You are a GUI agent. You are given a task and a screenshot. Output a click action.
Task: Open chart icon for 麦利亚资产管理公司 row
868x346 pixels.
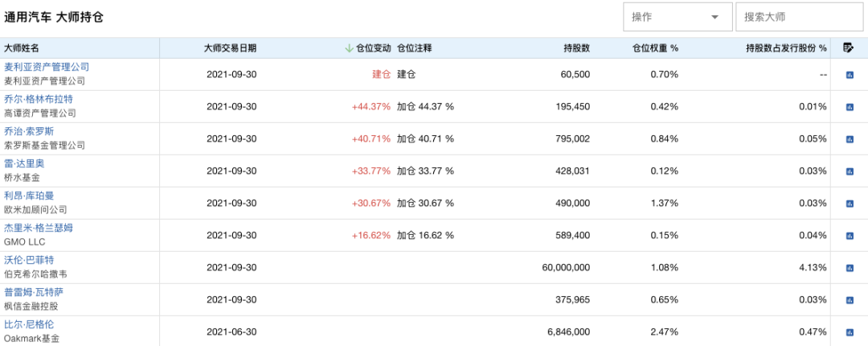point(850,75)
